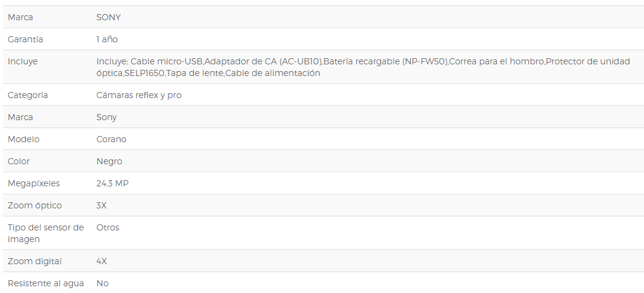The height and width of the screenshot is (293, 644).
Task: Click the 4X digital zoom value
Action: click(102, 261)
